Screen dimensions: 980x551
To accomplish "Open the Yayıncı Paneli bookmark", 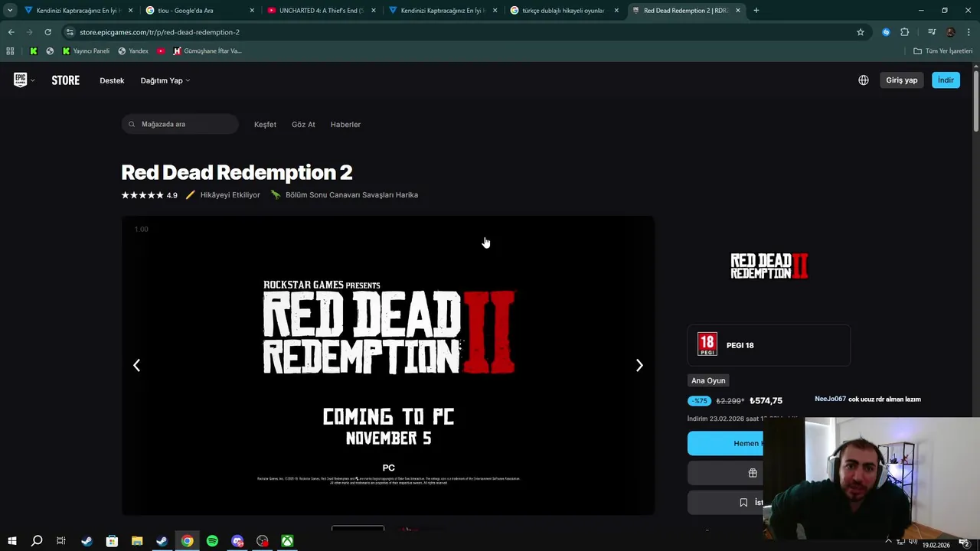I will (86, 51).
